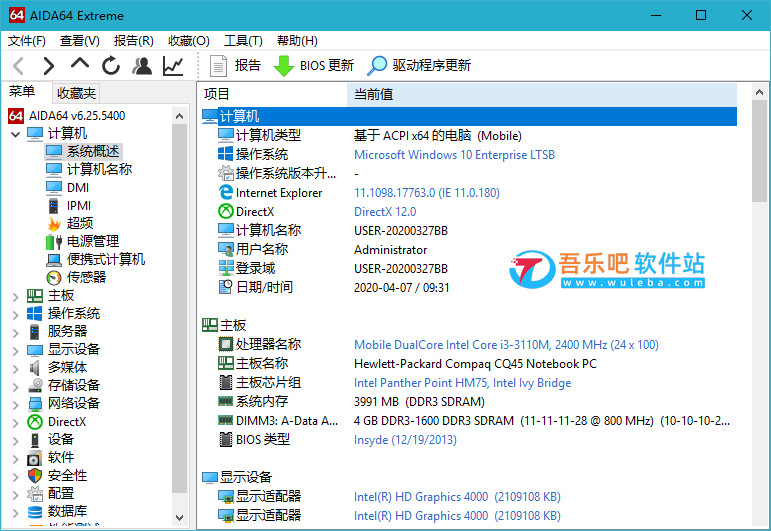Collapse the 计算机 tree node
Screen dimensions: 771x531
click(x=15, y=134)
